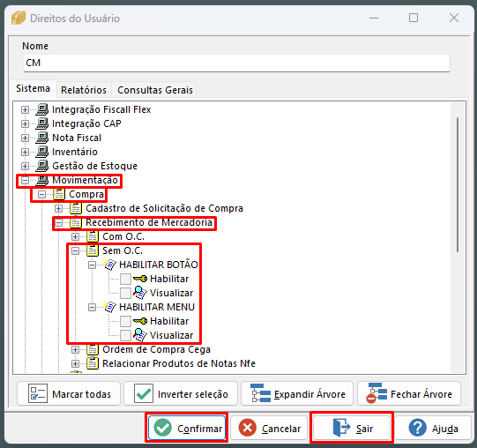Viewport: 477px width, 448px height.
Task: Expand Ordem de Compra Cega node
Action: pos(76,350)
